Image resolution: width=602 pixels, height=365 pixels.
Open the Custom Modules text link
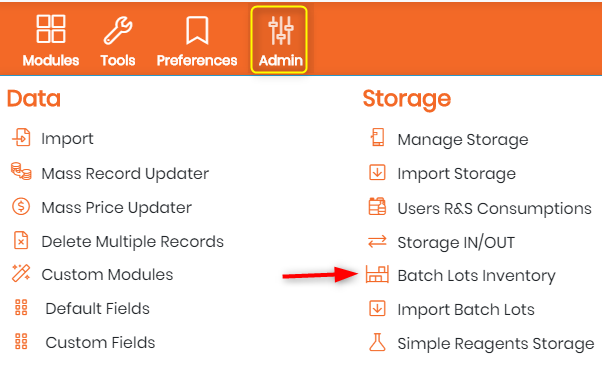[107, 274]
